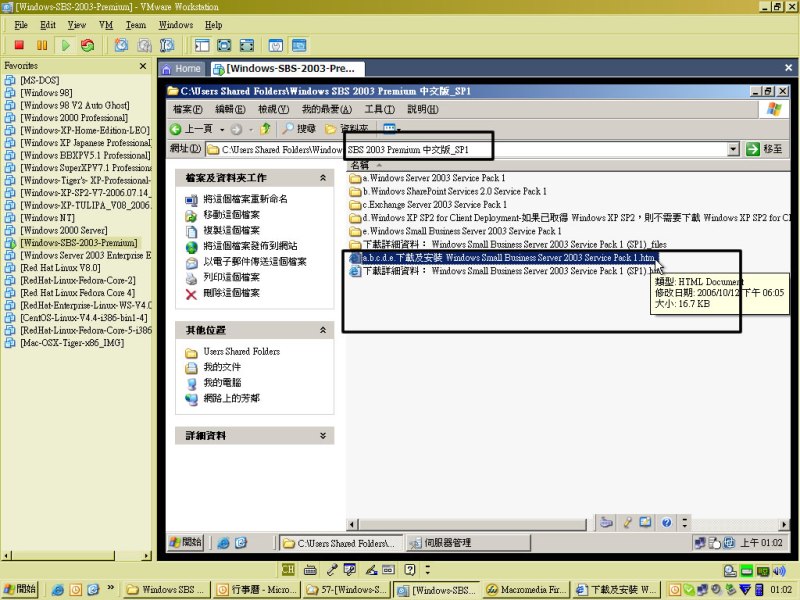This screenshot has height=600, width=800.
Task: Click the Take Snapshot toolbar icon
Action: coord(121,45)
